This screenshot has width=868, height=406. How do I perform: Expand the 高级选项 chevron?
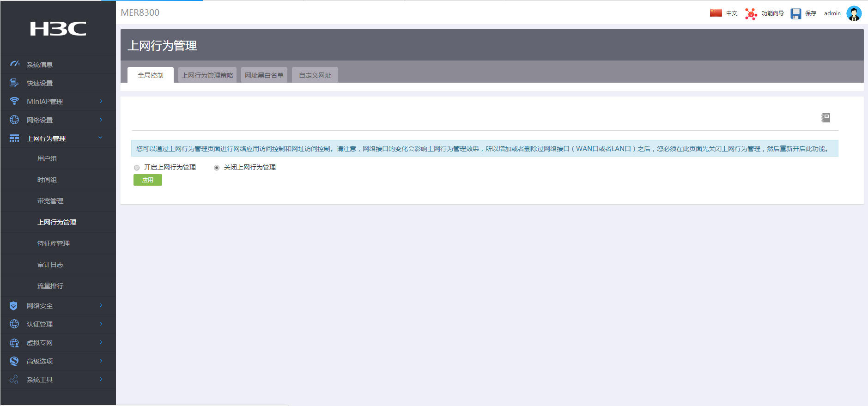point(101,361)
